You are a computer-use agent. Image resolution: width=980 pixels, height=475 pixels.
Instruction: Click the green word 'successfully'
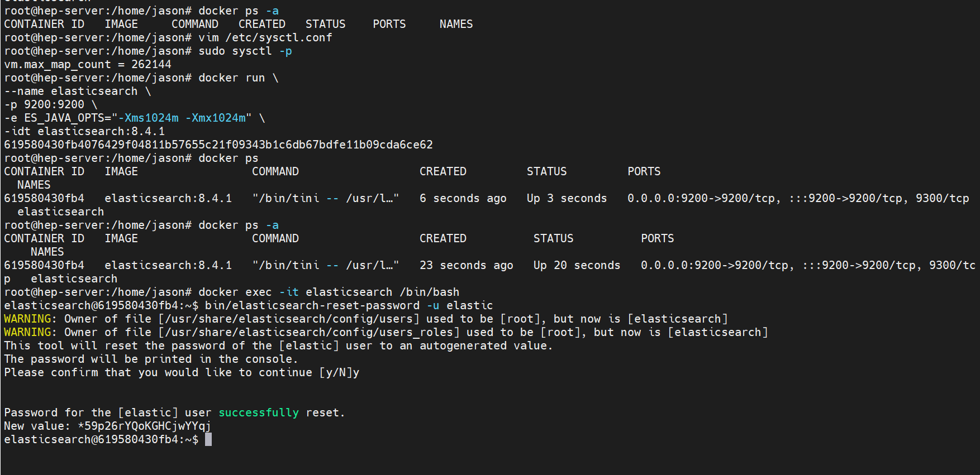[x=258, y=412]
